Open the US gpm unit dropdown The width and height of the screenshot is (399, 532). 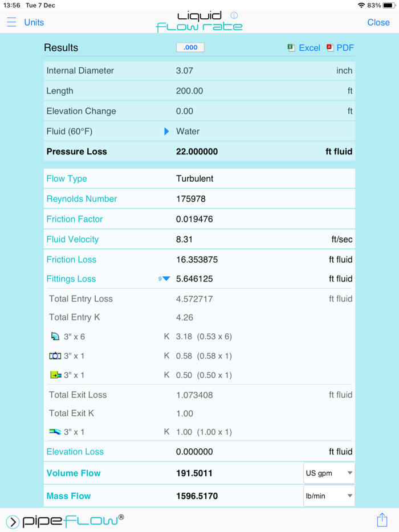(329, 473)
